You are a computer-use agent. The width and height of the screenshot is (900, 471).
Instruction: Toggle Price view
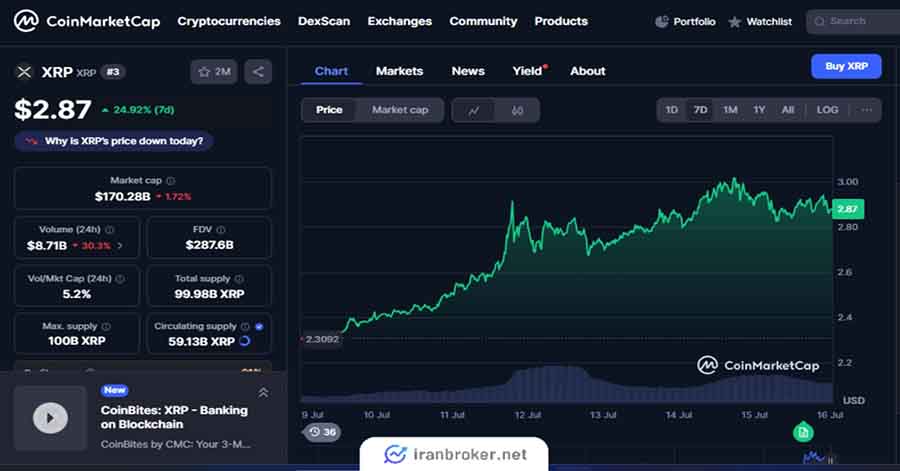tap(329, 110)
